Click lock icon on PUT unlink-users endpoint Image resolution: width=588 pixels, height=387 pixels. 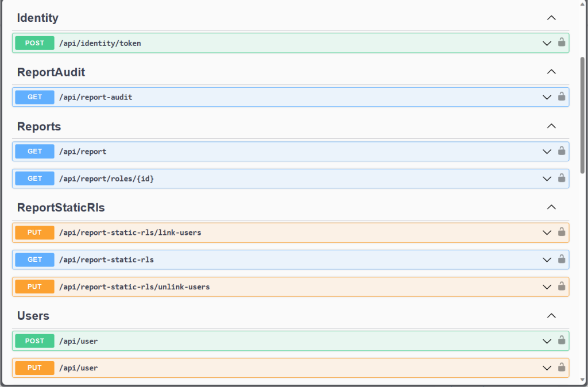[x=562, y=287]
